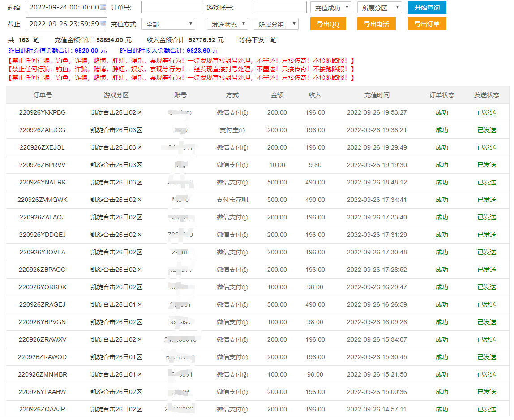Screen dimensions: 514x420
Task: Click the 游戏帐号 game account input field
Action: pos(280,7)
